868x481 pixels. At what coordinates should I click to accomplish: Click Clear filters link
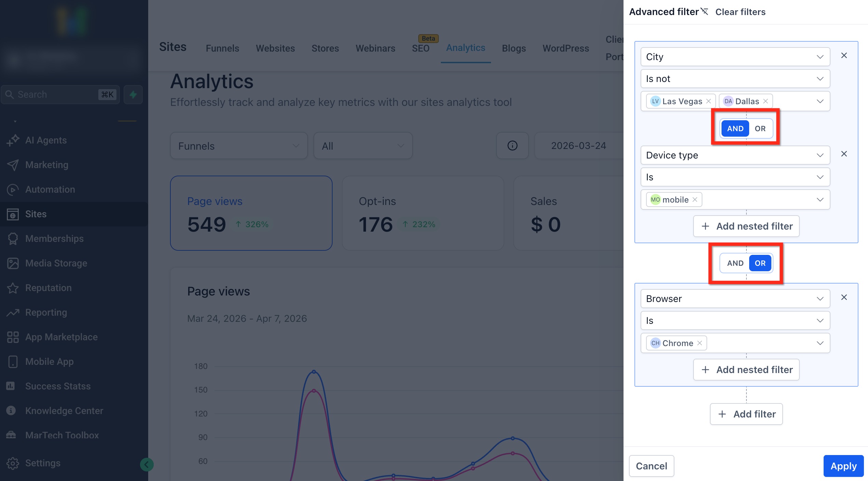(740, 12)
